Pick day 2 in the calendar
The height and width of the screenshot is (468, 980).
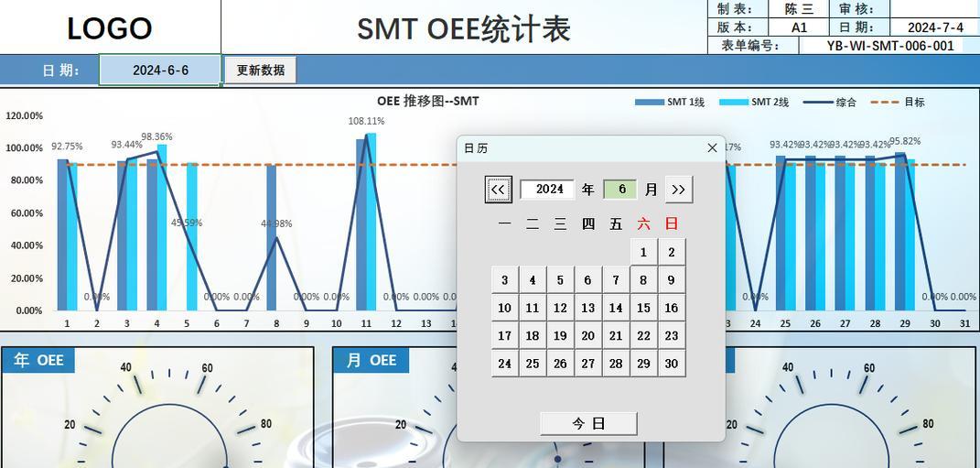tap(672, 252)
